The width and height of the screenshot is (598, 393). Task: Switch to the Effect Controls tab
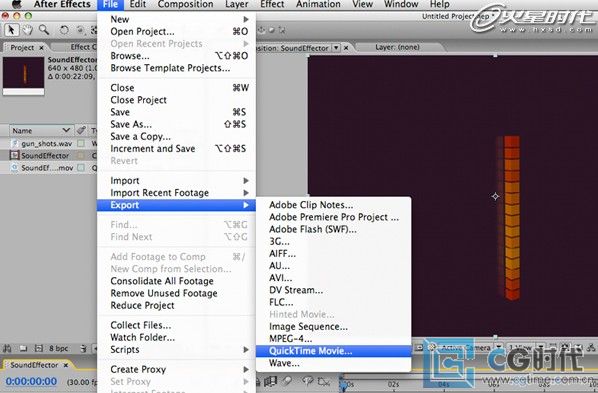point(83,47)
